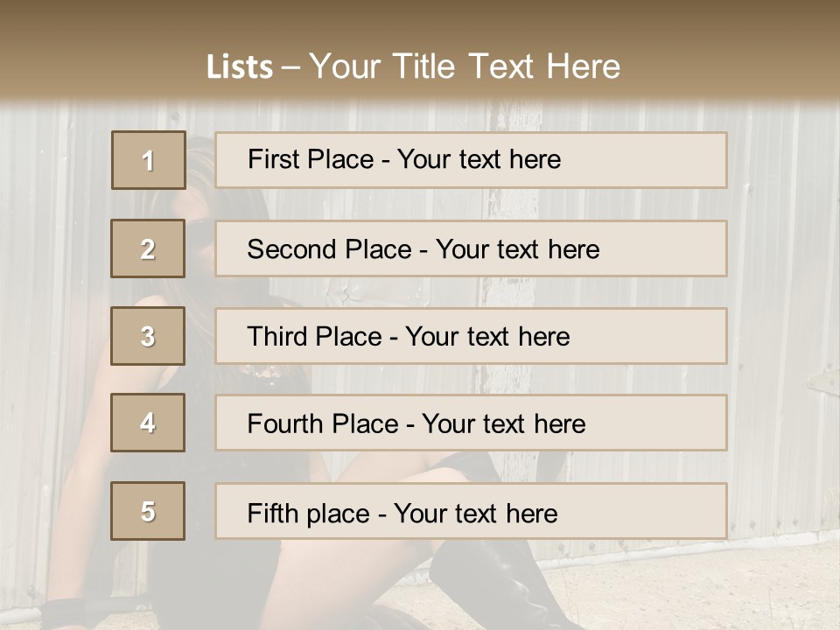840x630 pixels.
Task: Click the words 'Second Place'
Action: [329, 249]
